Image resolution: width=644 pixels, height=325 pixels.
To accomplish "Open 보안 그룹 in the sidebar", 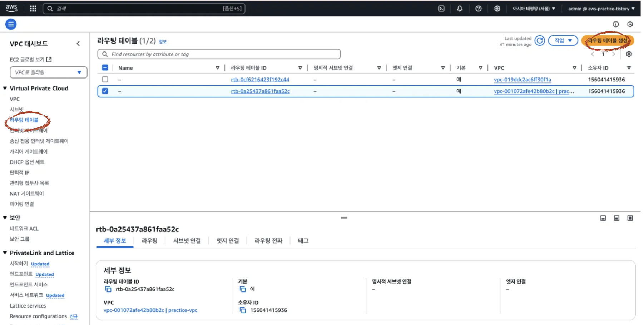I will [x=19, y=239].
